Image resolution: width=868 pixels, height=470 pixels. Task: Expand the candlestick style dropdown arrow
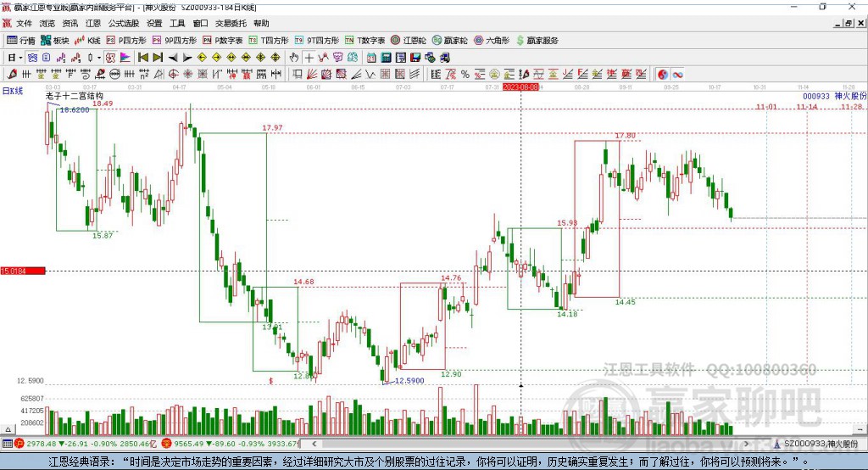99,58
